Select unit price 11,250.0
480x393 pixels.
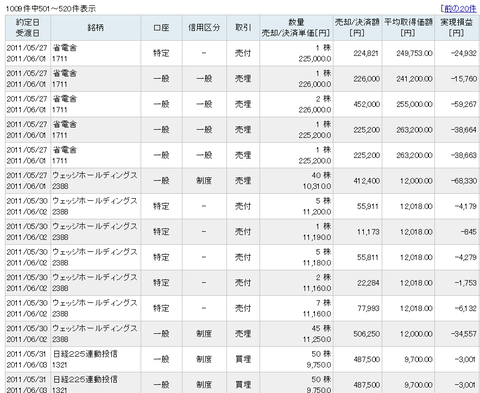pos(317,340)
